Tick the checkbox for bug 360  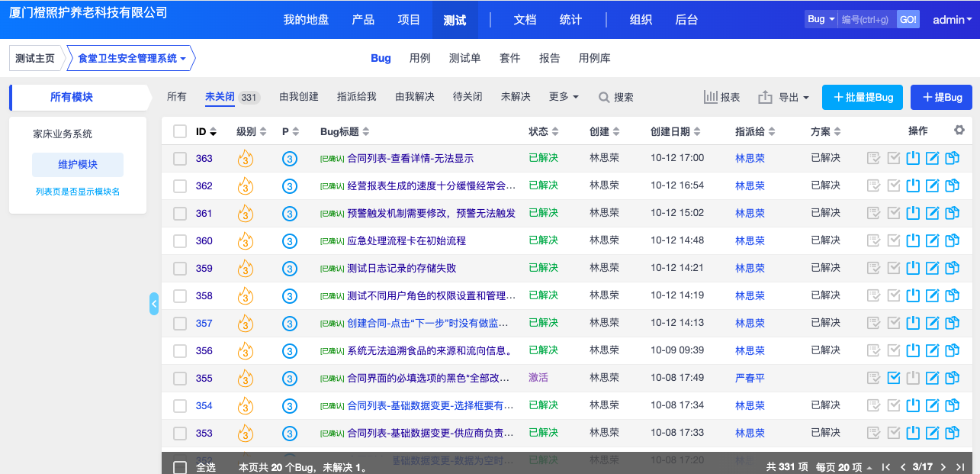(180, 241)
